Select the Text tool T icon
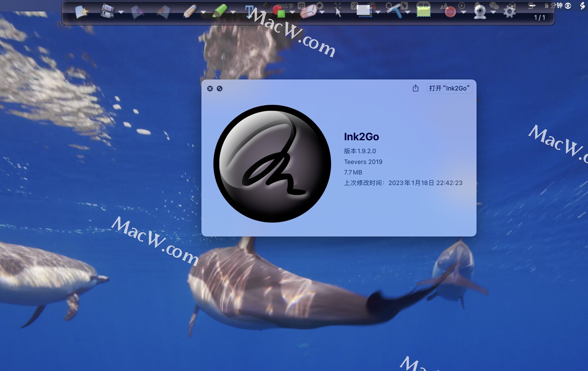Viewport: 588px width, 371px height. [x=250, y=12]
